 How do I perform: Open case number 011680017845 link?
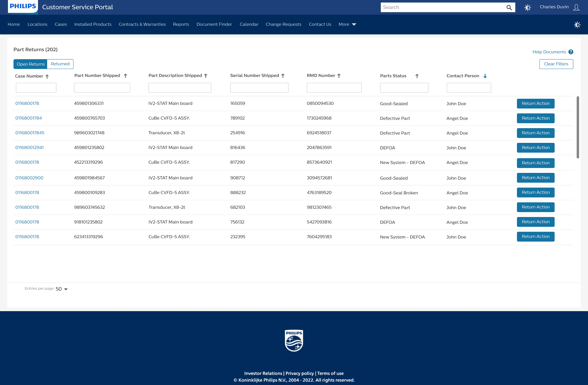30,133
